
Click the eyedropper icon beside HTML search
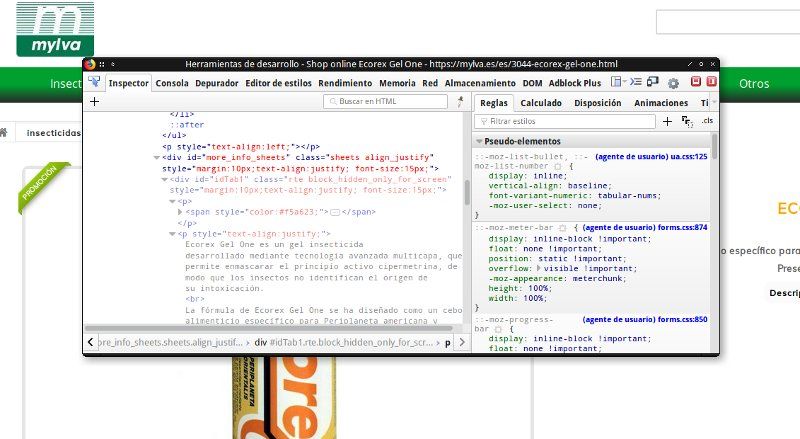click(x=460, y=101)
